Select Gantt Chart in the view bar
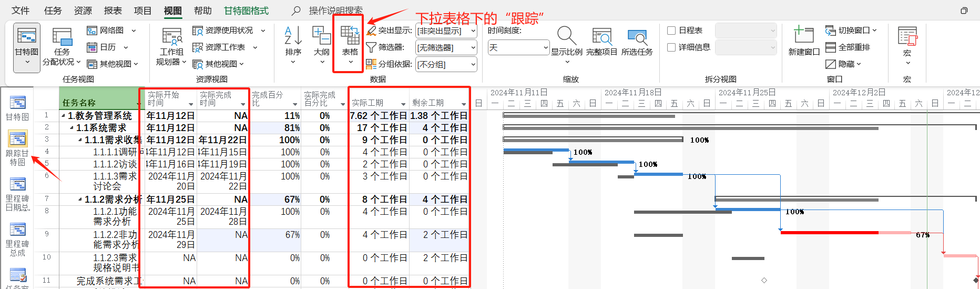This screenshot has height=289, width=980. pyautogui.click(x=17, y=108)
